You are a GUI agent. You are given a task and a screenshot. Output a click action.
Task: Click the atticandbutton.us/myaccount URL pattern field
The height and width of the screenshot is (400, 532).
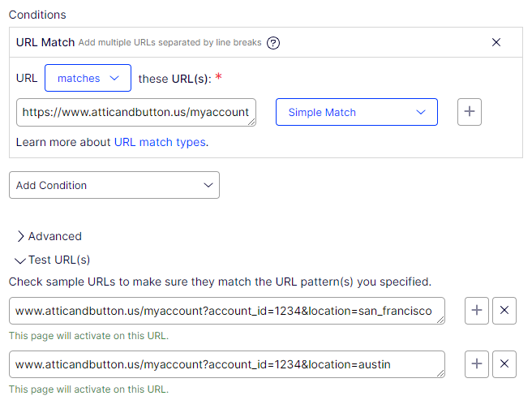[135, 113]
